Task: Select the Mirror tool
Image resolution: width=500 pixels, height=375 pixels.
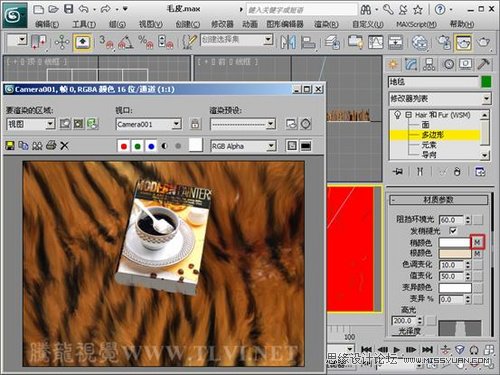Action: pyautogui.click(x=288, y=42)
